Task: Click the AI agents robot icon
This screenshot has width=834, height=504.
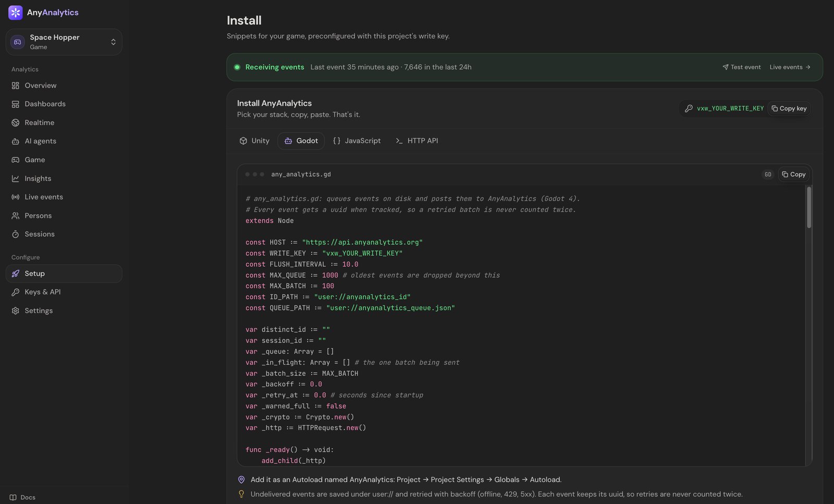Action: [16, 141]
